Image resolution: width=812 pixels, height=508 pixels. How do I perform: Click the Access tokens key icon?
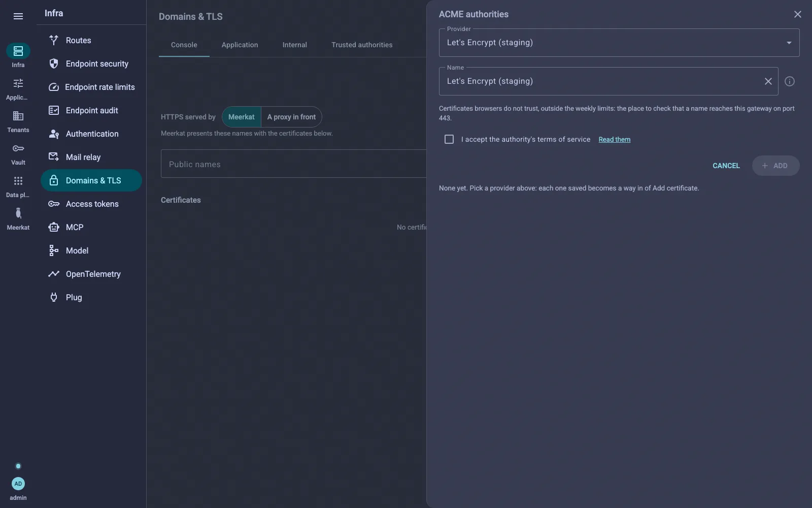(54, 204)
